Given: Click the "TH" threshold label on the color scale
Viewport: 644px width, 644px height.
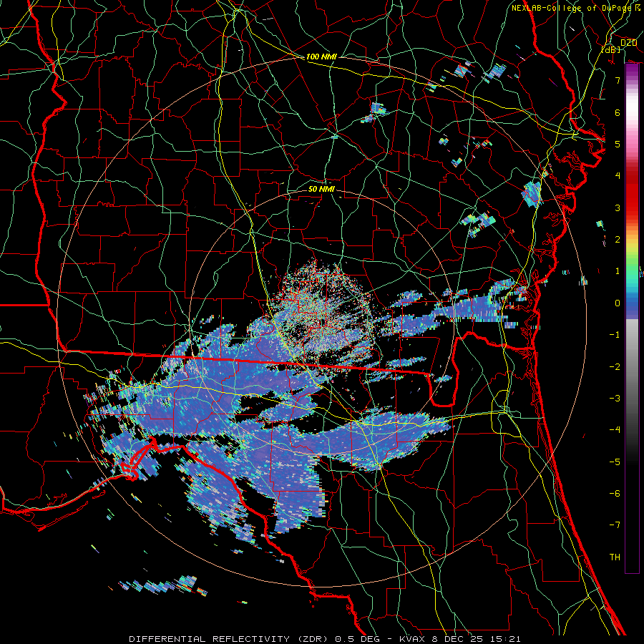Looking at the screenshot, I should pyautogui.click(x=615, y=557).
